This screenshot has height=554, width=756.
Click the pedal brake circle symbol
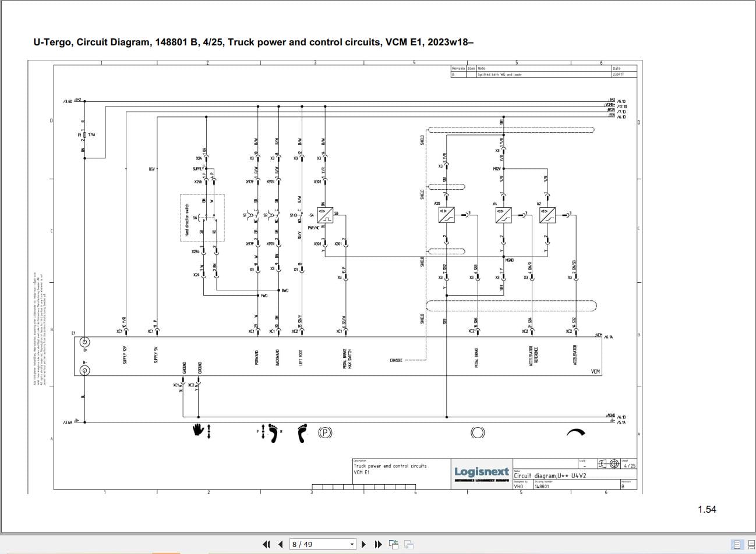(x=478, y=432)
